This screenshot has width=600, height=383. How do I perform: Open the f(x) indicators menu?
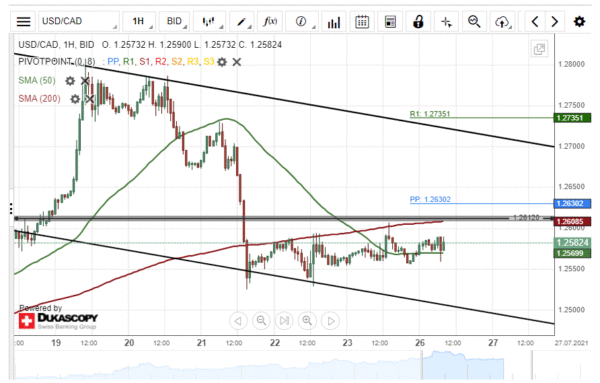tap(270, 21)
